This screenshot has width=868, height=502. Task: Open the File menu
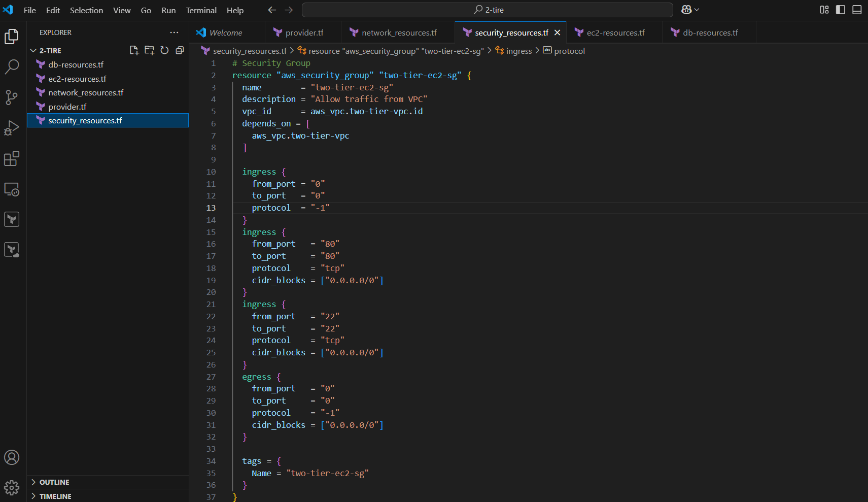coord(30,10)
